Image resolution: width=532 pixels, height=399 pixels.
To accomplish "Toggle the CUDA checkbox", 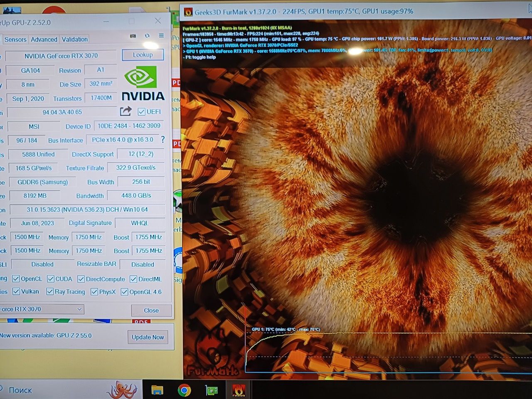I will [x=51, y=278].
